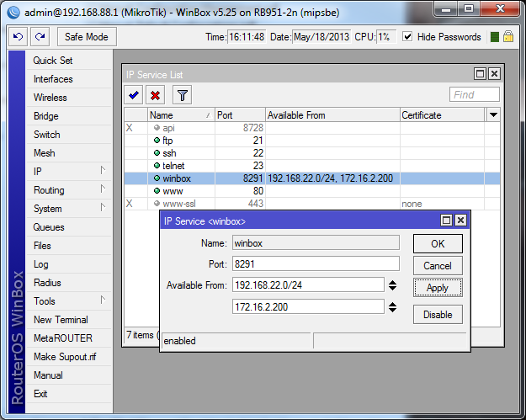Open the Interfaces menu

(69, 79)
